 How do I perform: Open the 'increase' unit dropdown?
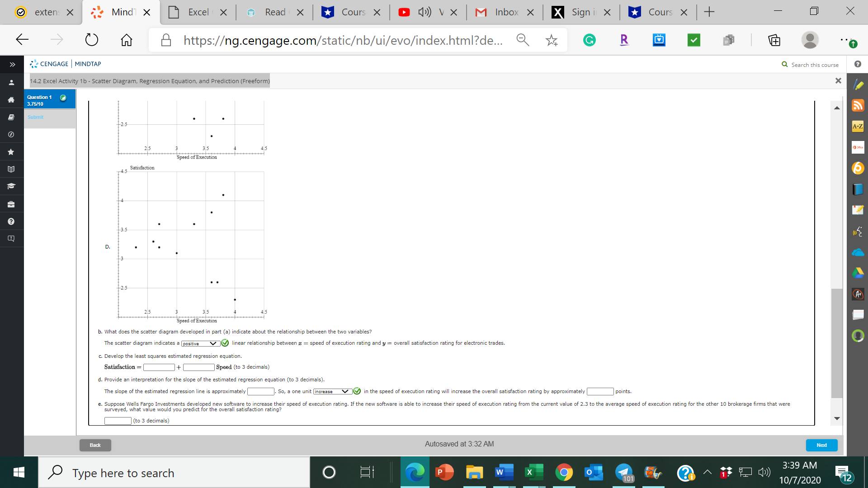point(332,391)
